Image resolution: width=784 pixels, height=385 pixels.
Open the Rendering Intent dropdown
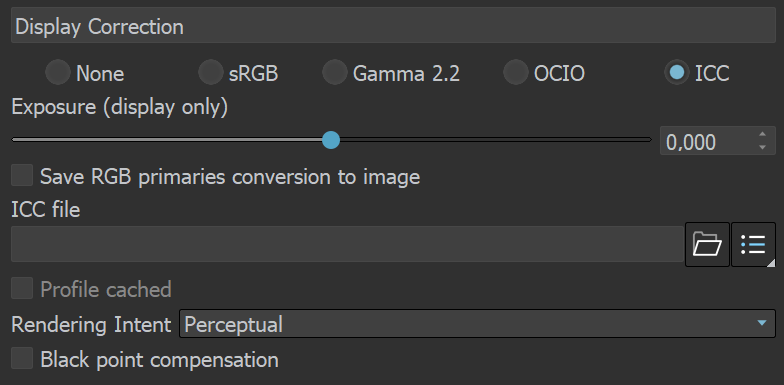click(x=477, y=324)
